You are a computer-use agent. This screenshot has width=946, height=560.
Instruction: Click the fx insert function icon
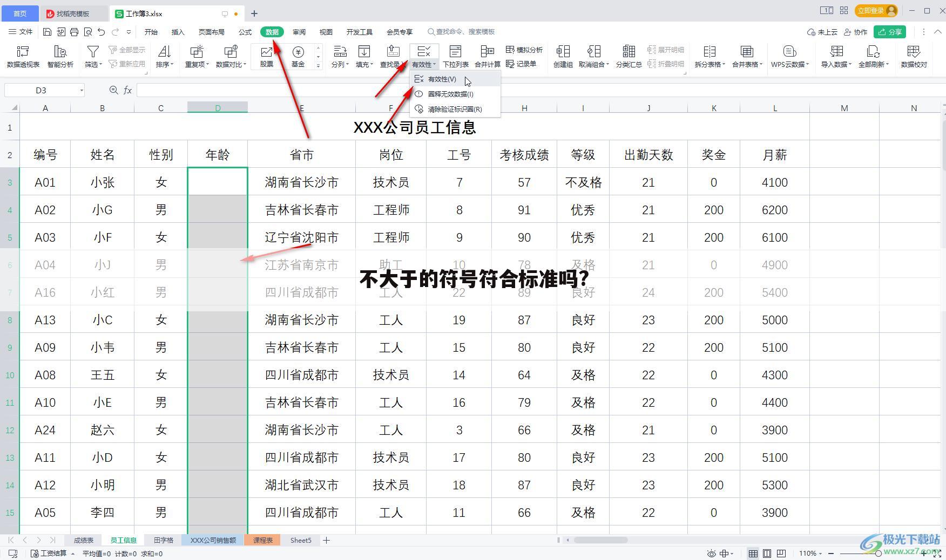pyautogui.click(x=128, y=90)
